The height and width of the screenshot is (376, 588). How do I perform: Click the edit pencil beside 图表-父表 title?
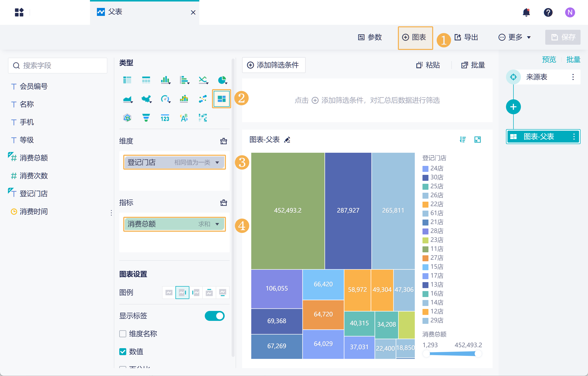coord(287,140)
